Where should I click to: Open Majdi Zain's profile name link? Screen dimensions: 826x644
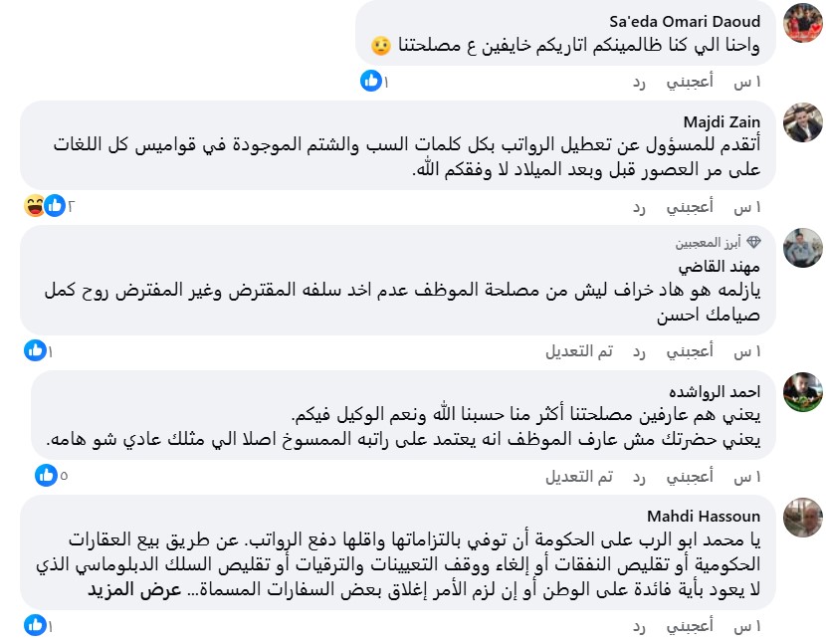point(736,121)
